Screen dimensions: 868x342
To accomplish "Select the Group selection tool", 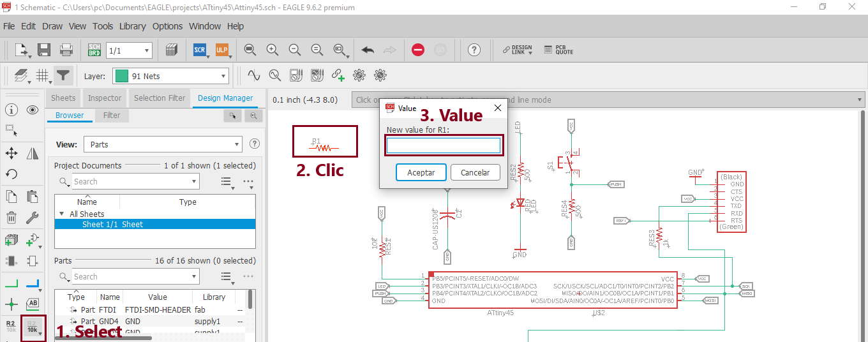I will click(11, 131).
